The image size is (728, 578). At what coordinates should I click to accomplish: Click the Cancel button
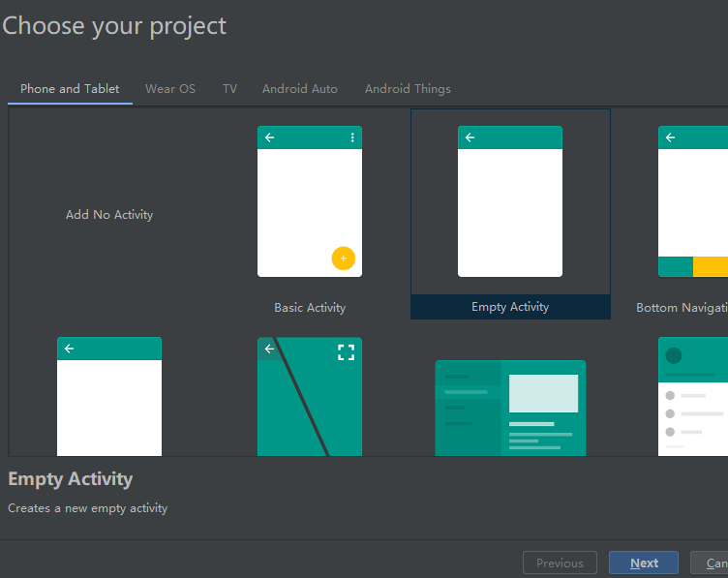(710, 563)
